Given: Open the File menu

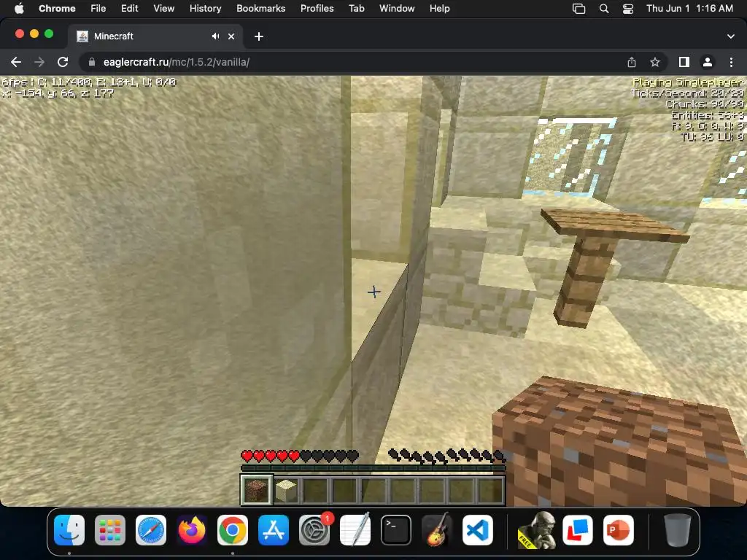Looking at the screenshot, I should click(x=98, y=8).
